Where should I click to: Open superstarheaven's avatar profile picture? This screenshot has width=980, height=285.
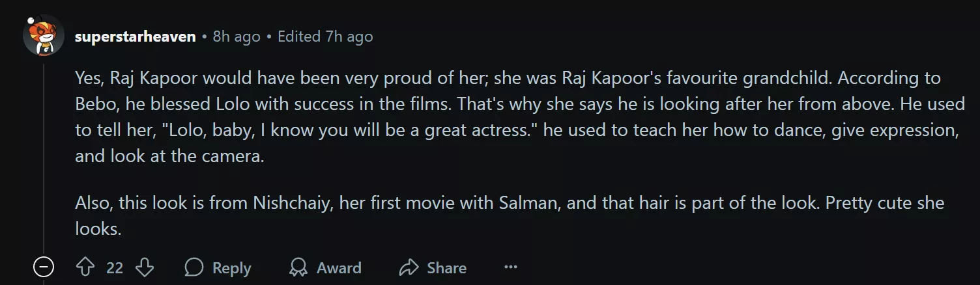click(43, 36)
